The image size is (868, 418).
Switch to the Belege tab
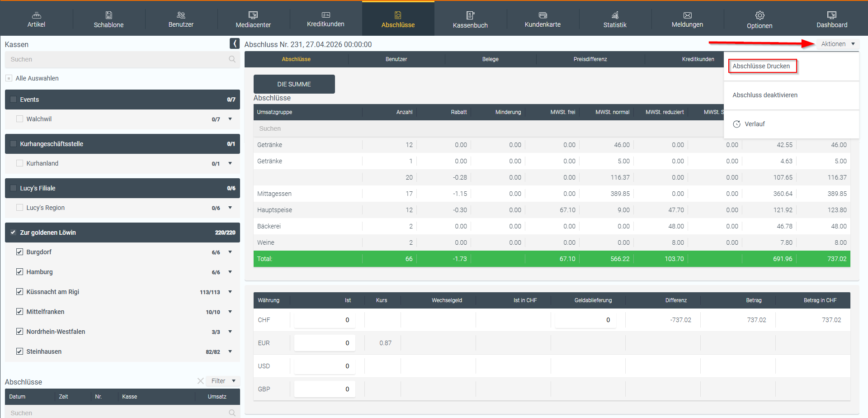click(x=490, y=59)
